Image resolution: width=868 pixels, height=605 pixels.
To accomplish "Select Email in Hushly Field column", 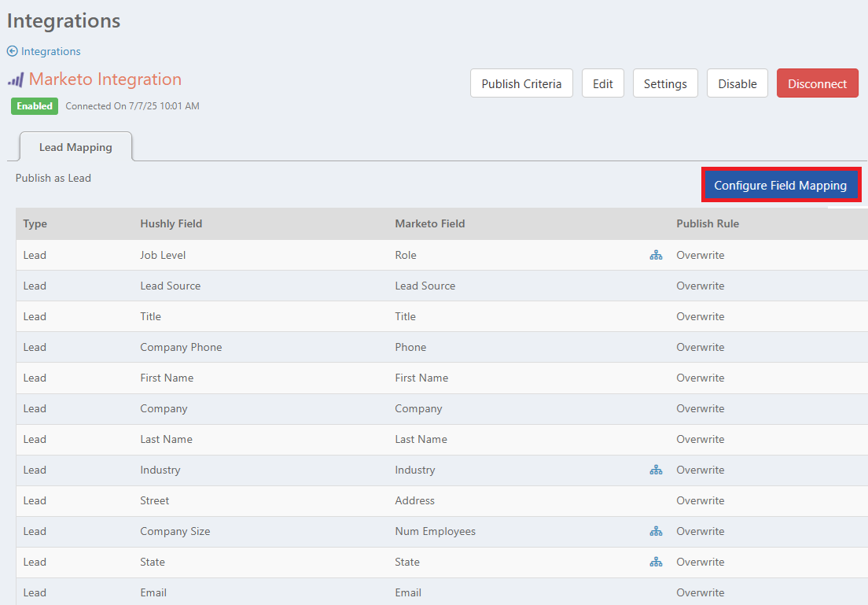I will pos(153,593).
